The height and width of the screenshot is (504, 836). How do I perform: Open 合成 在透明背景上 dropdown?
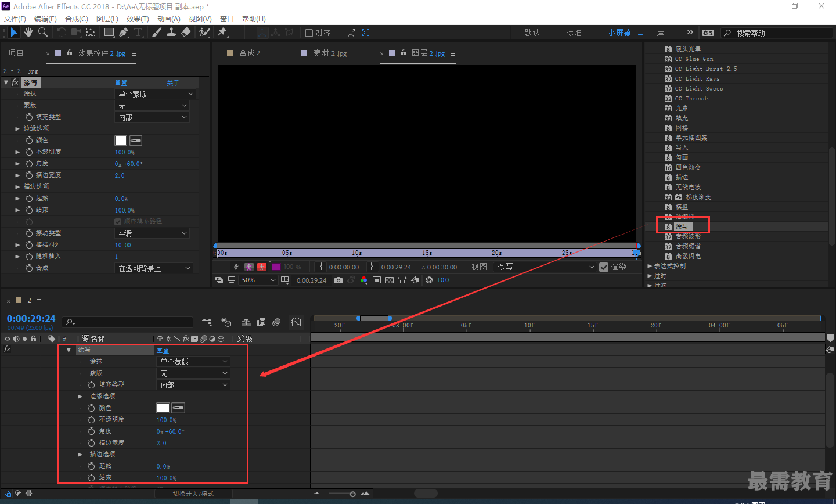click(x=154, y=268)
